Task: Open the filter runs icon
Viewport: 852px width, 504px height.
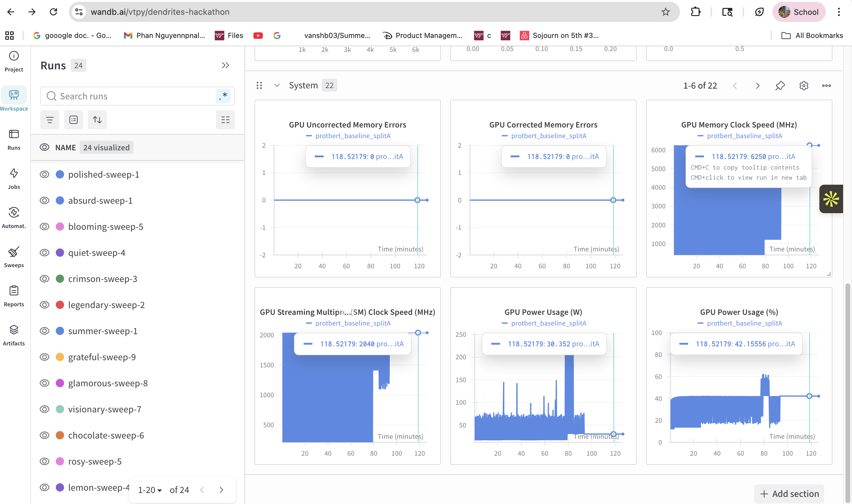Action: click(x=50, y=120)
